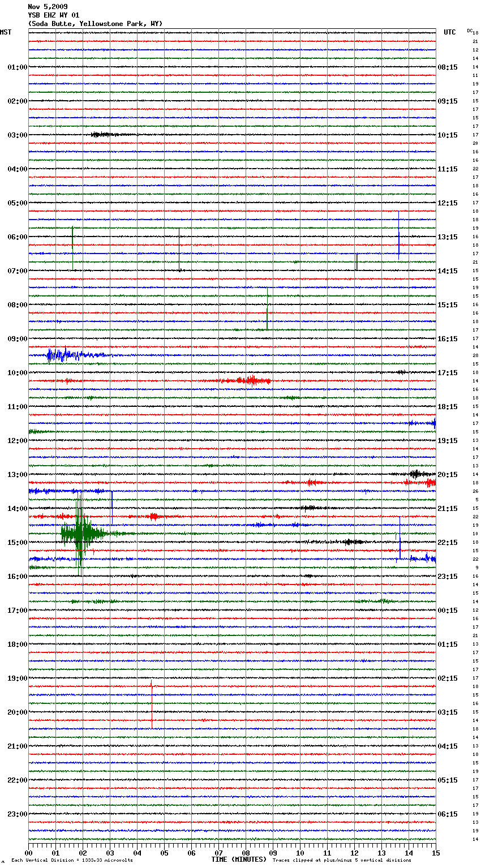Click the 16:15 UTC time label

coord(448,339)
